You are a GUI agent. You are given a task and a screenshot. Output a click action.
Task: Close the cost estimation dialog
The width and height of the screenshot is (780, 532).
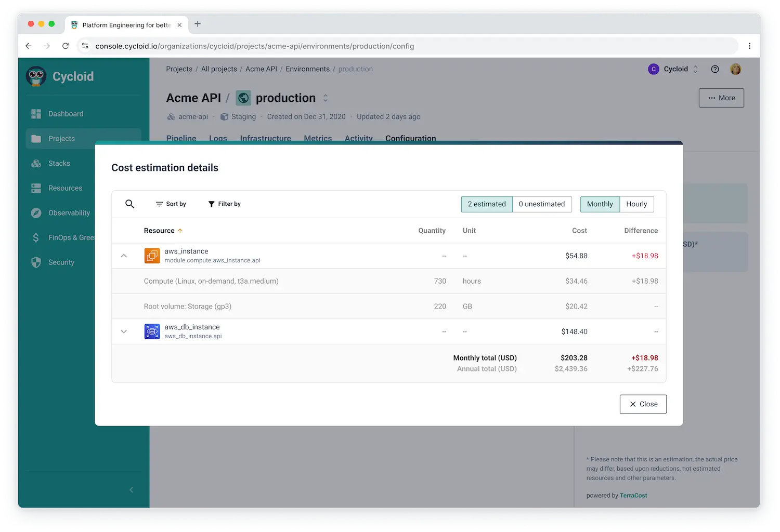[x=643, y=404]
